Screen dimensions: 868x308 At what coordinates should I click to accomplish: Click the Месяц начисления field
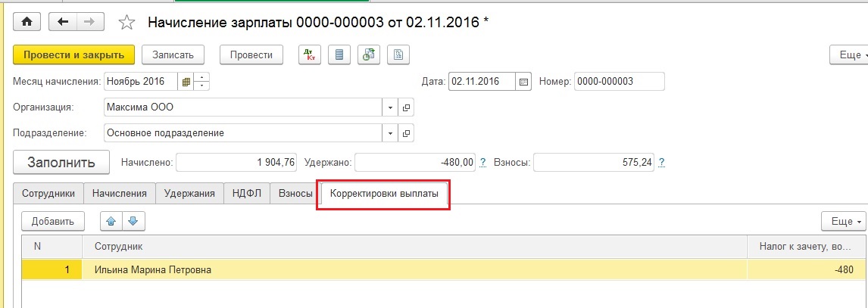click(x=141, y=81)
